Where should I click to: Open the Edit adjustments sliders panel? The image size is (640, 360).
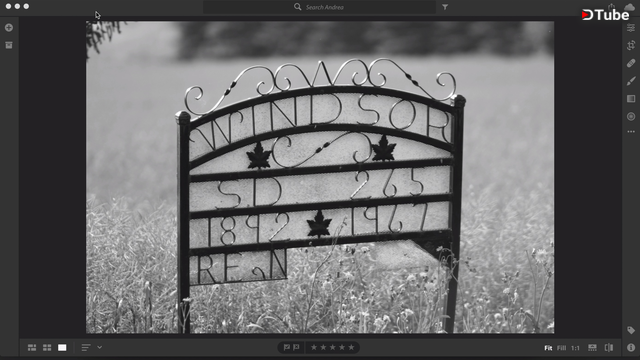pos(631,28)
